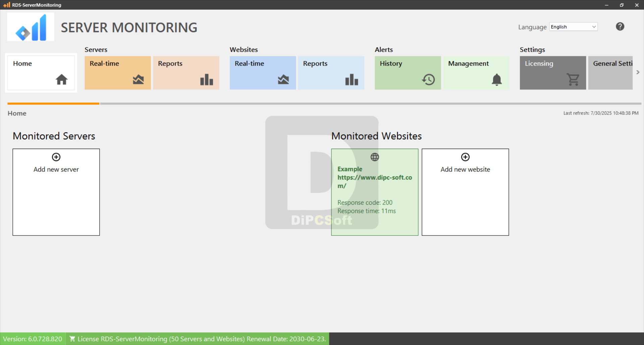Click the Home tile house icon
The width and height of the screenshot is (644, 345).
62,79
